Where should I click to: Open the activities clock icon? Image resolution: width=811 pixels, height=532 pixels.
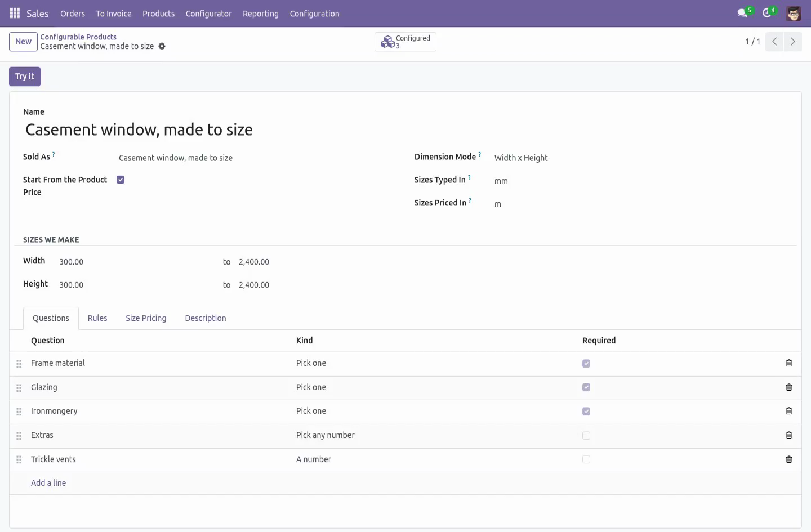[x=767, y=13]
